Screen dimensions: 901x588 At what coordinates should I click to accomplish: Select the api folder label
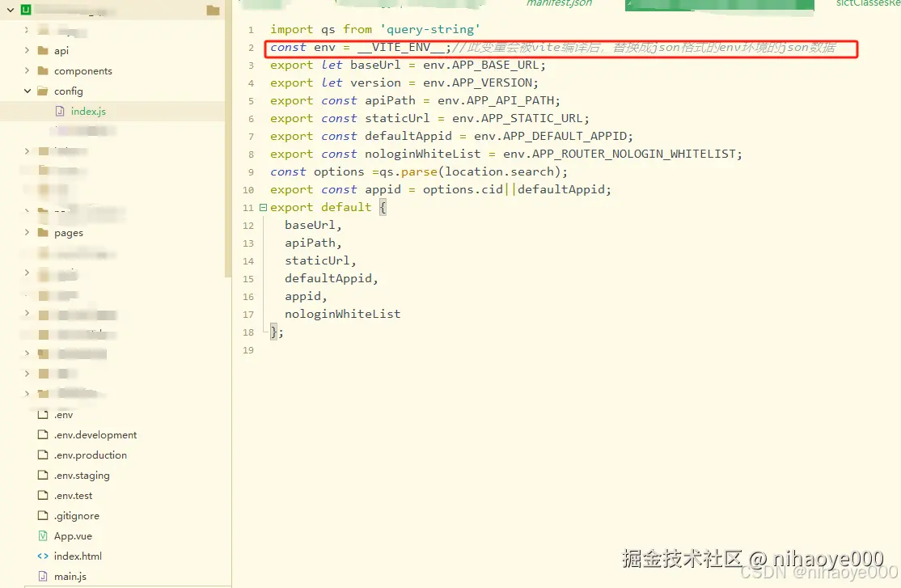click(61, 51)
